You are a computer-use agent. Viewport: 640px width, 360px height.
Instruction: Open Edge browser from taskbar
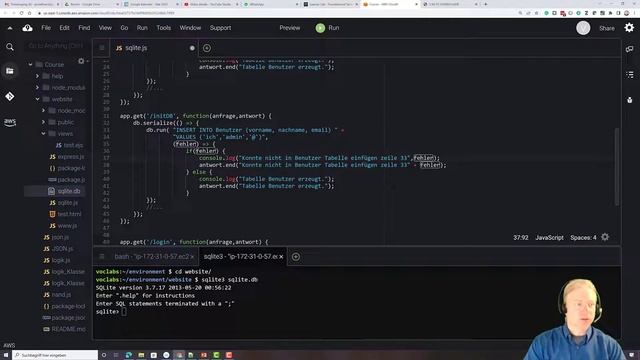tap(129, 355)
